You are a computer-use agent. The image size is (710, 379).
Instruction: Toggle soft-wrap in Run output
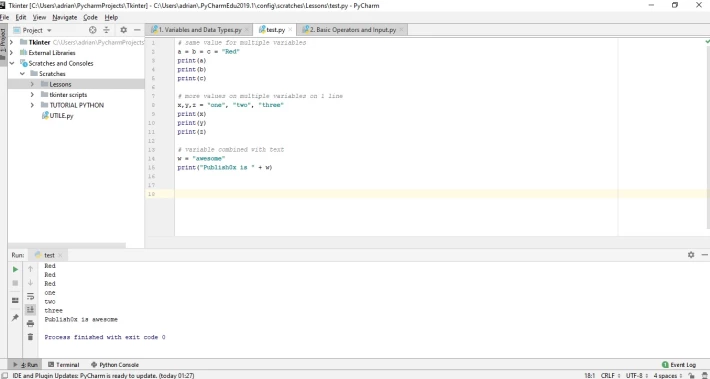[x=30, y=296]
